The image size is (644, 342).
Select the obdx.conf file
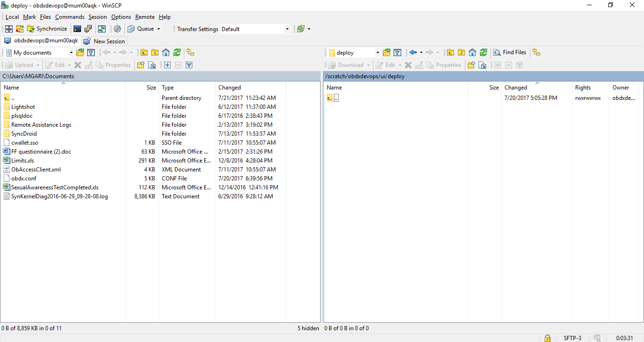pyautogui.click(x=23, y=178)
